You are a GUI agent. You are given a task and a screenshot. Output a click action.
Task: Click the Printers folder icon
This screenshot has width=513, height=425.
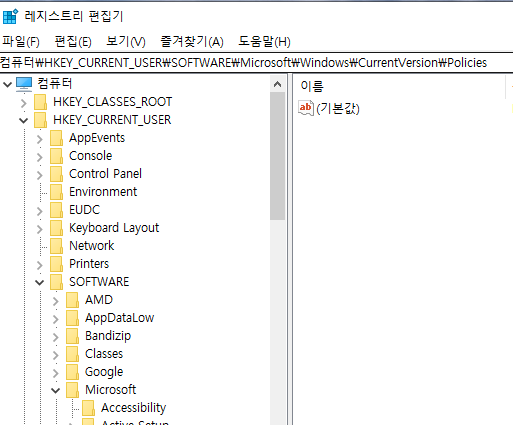click(x=56, y=264)
